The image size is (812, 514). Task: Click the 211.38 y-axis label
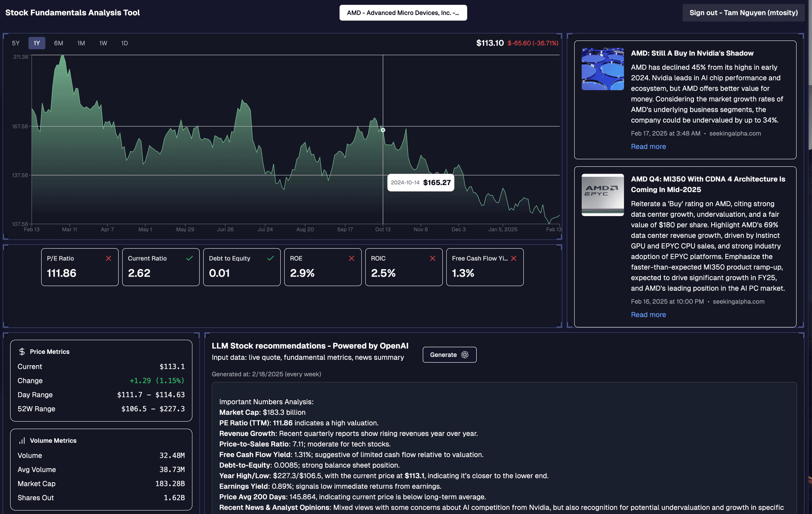click(21, 57)
